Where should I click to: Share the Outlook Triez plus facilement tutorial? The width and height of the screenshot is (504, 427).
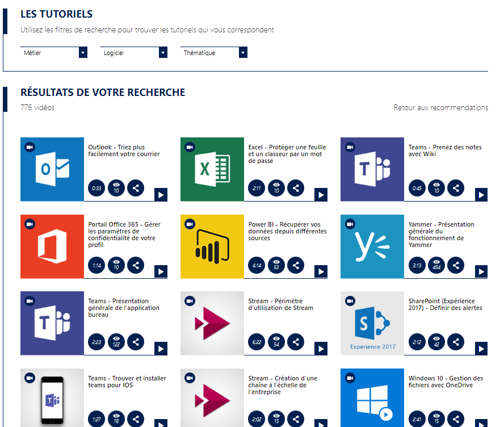tap(136, 188)
